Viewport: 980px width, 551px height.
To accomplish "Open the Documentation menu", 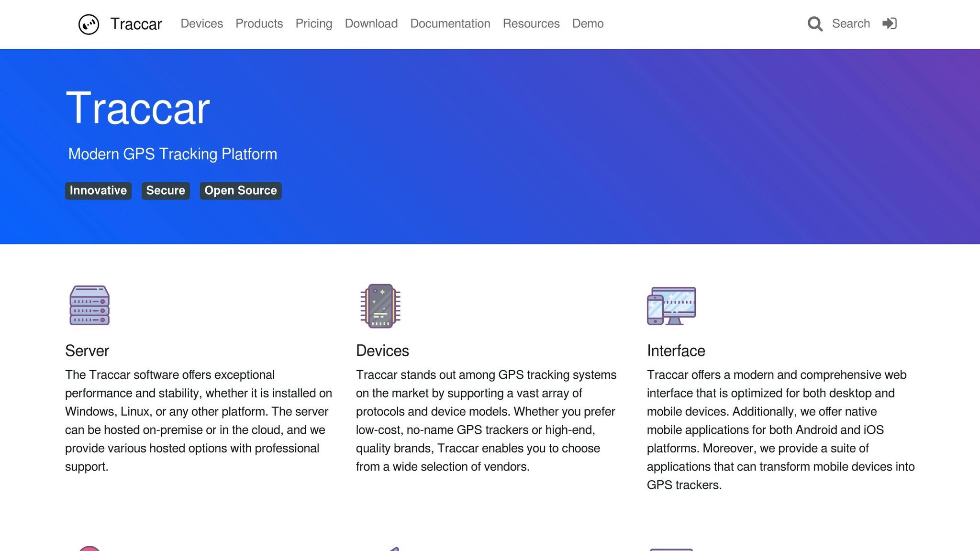I will (x=450, y=23).
